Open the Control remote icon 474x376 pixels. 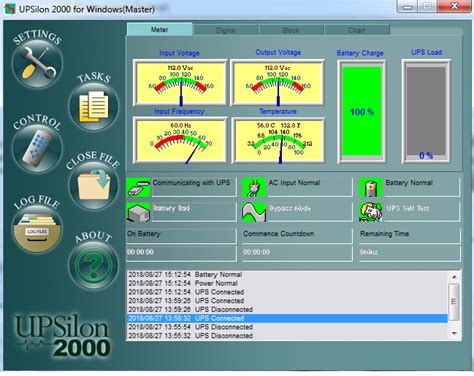37,148
